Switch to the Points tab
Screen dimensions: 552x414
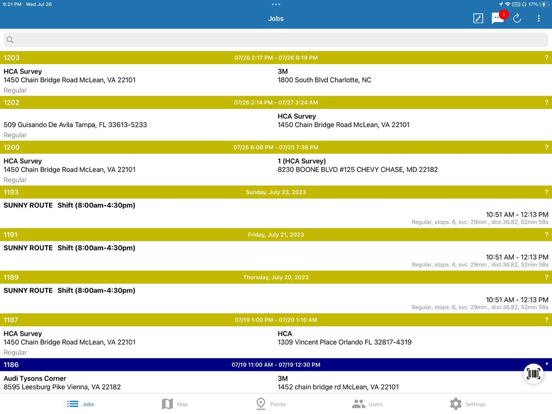[x=271, y=404]
